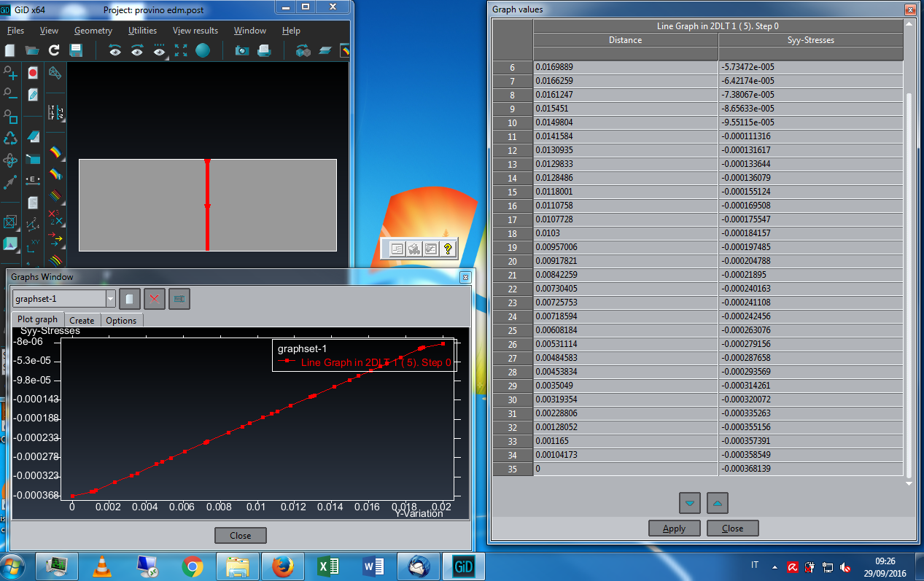The width and height of the screenshot is (924, 581).
Task: Click the recycle arrows redraw icon
Action: (x=10, y=138)
